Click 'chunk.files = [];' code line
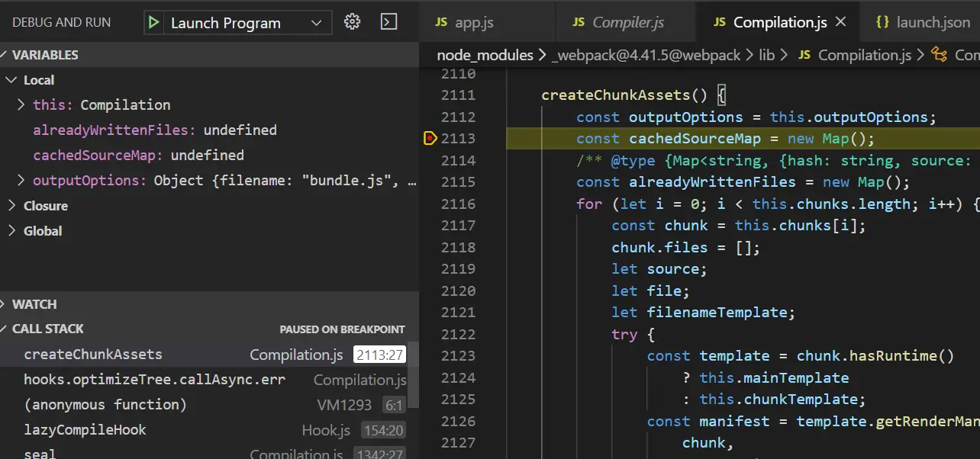 pyautogui.click(x=685, y=248)
